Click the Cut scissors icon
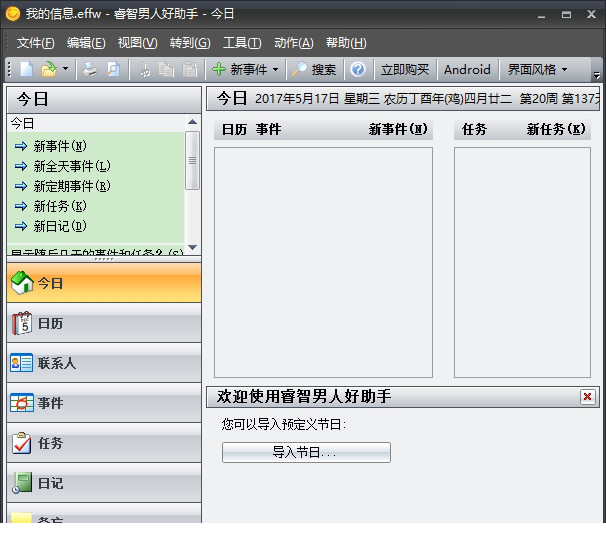This screenshot has height=543, width=606. coord(144,70)
